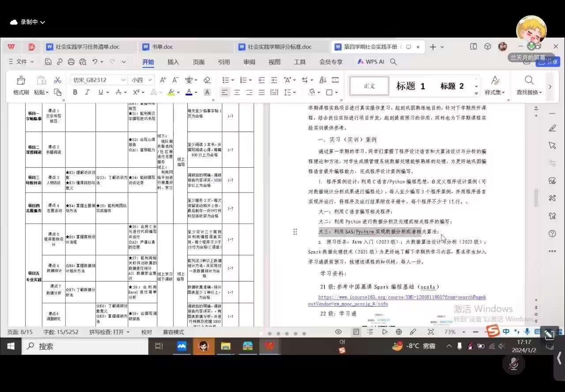Click the font color red swatch button
This screenshot has width=565, height=392.
coord(189,92)
